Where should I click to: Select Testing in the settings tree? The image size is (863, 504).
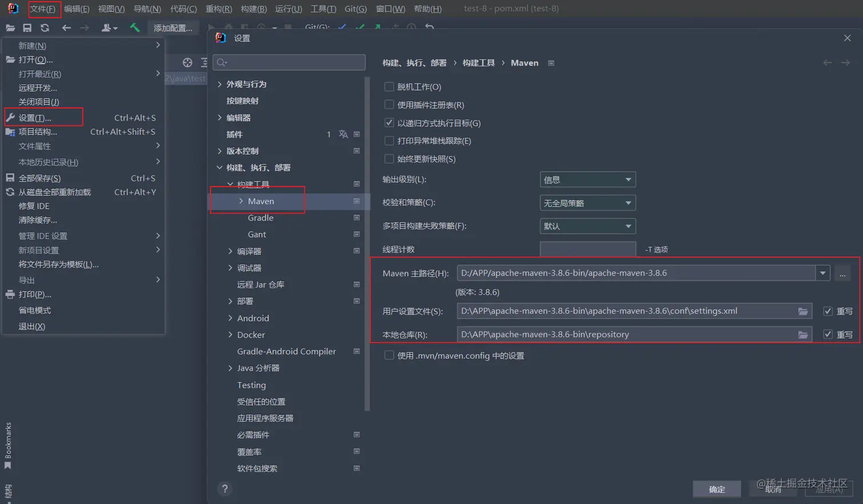pyautogui.click(x=251, y=385)
